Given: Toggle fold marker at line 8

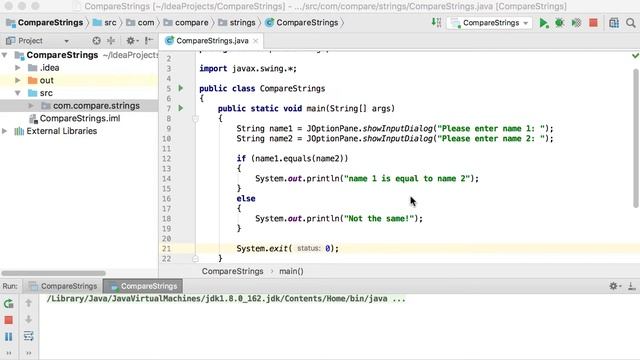Looking at the screenshot, I should pos(195,119).
